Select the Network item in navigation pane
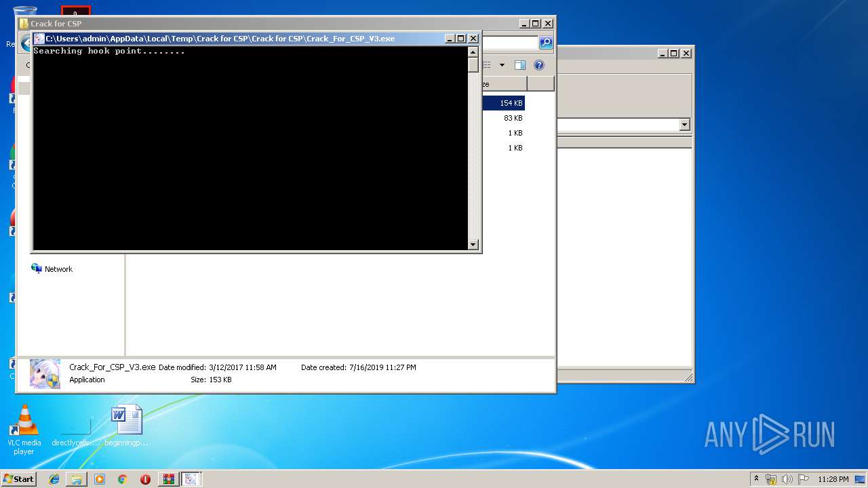Image resolution: width=868 pixels, height=488 pixels. pos(52,269)
